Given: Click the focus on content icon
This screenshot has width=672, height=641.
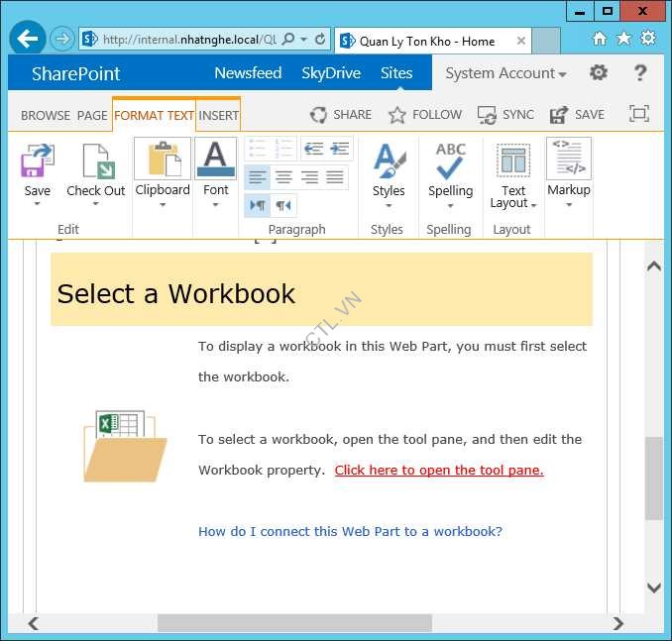Looking at the screenshot, I should point(639,114).
